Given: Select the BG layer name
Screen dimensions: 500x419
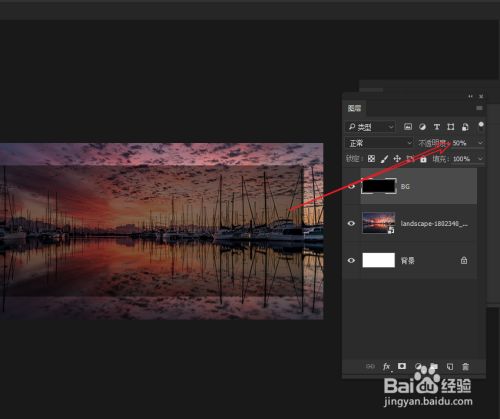Looking at the screenshot, I should [405, 187].
